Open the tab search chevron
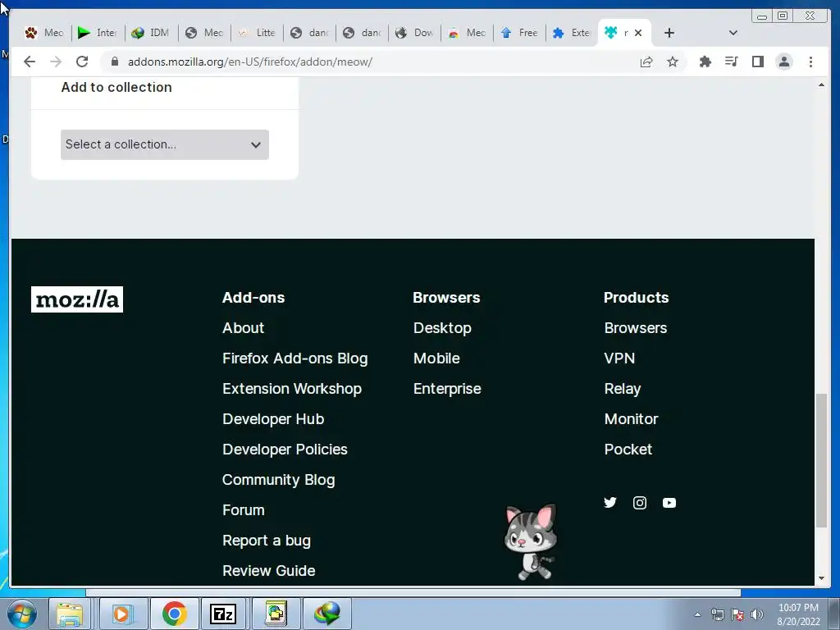Screen dimensions: 840x630 click(x=733, y=33)
